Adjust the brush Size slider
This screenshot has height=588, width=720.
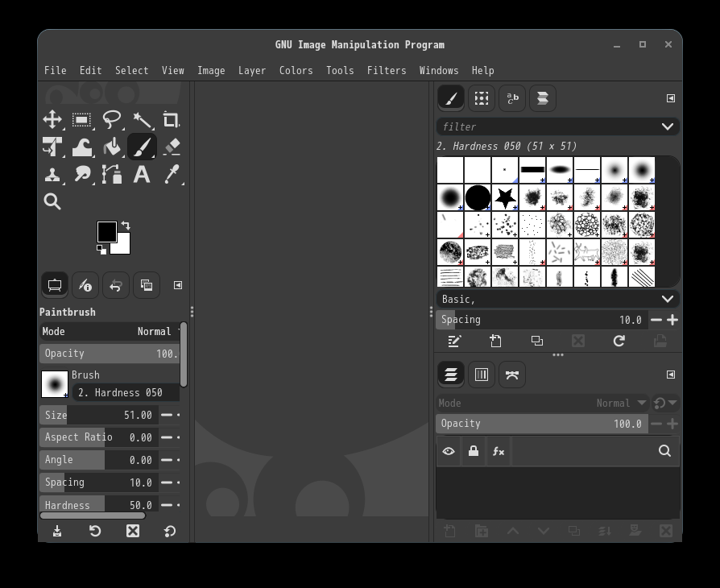coord(99,416)
